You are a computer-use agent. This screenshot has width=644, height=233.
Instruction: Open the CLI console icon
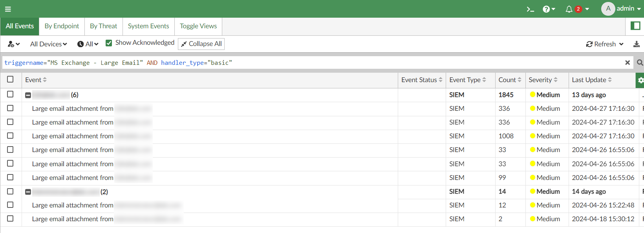click(x=530, y=9)
